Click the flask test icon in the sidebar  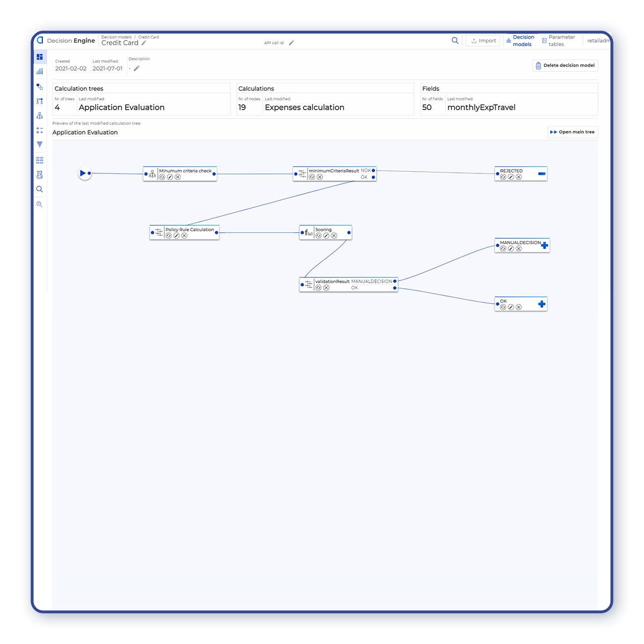coord(40,175)
